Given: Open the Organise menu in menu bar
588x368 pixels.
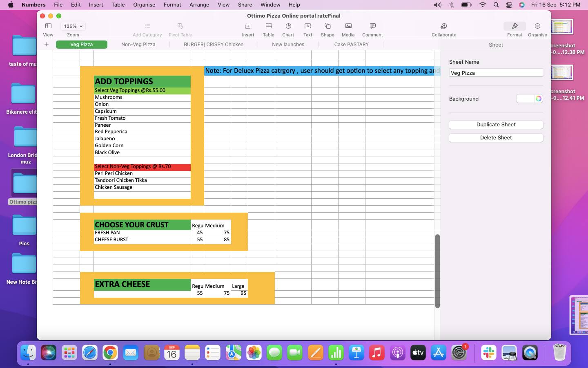Looking at the screenshot, I should 144,5.
